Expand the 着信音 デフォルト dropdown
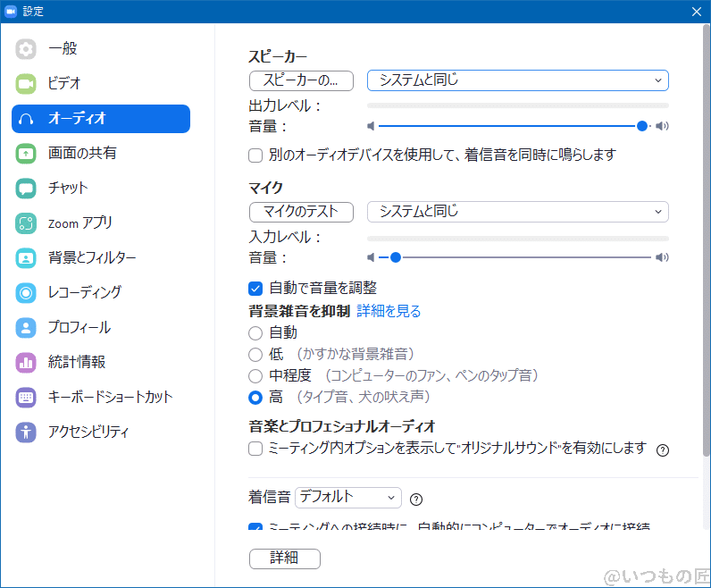This screenshot has width=711, height=588. click(x=347, y=497)
